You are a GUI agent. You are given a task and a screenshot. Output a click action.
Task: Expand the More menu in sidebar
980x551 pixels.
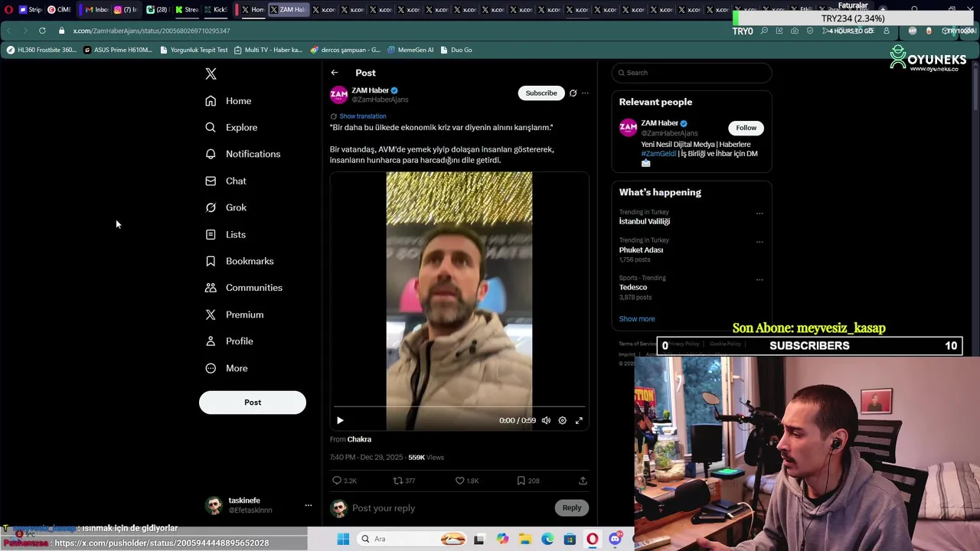pyautogui.click(x=227, y=368)
